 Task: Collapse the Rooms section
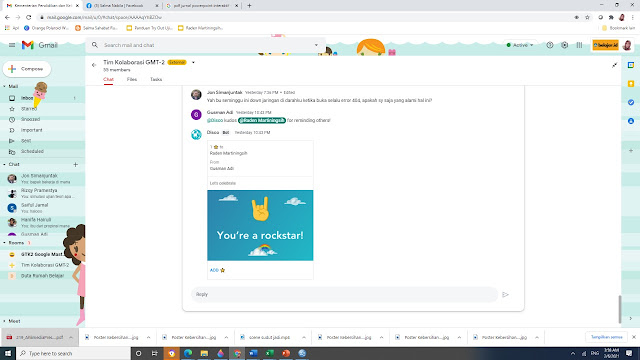pyautogui.click(x=4, y=243)
